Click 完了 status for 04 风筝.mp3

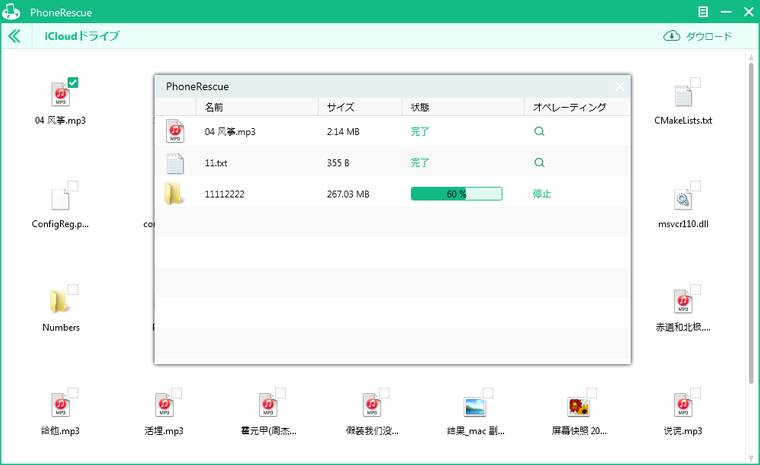click(420, 131)
